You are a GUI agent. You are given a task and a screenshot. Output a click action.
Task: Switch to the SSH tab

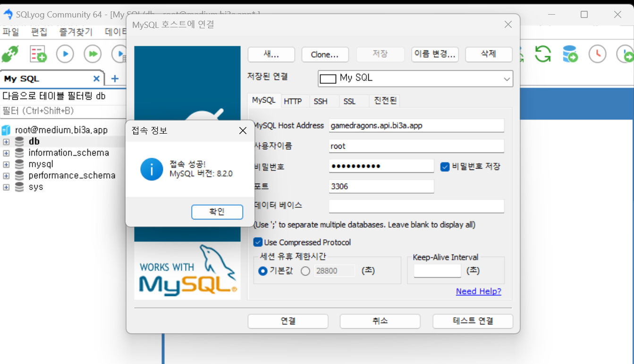point(321,101)
